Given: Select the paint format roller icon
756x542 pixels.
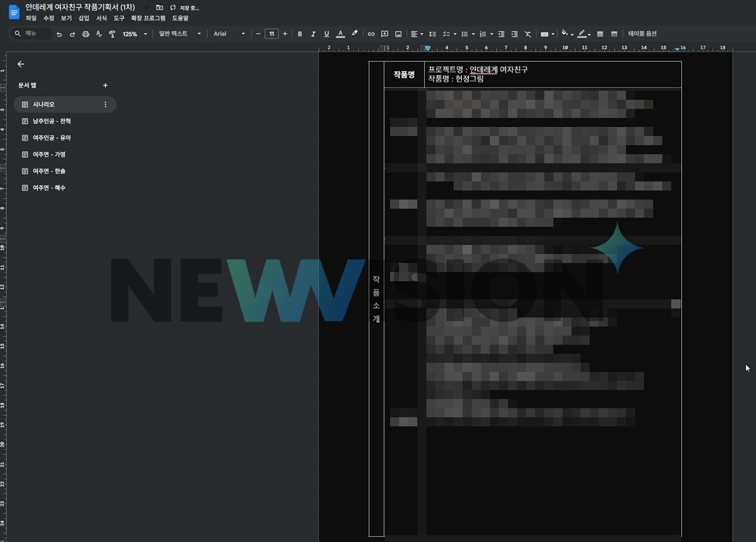Looking at the screenshot, I should point(112,34).
